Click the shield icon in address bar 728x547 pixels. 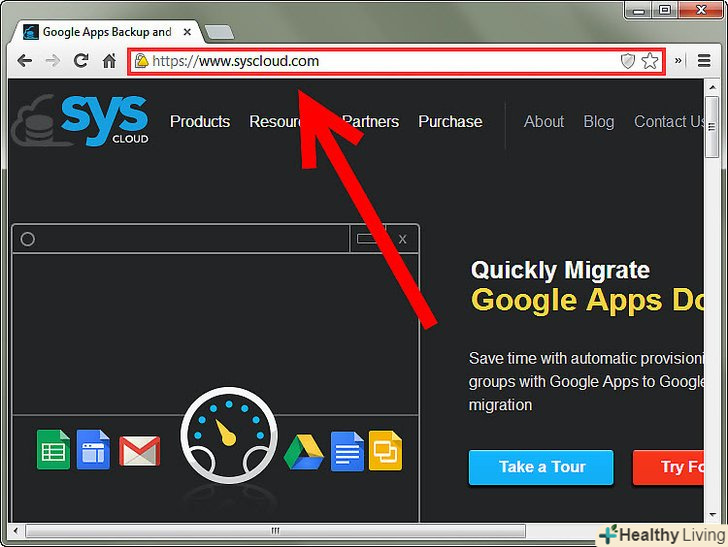[628, 61]
